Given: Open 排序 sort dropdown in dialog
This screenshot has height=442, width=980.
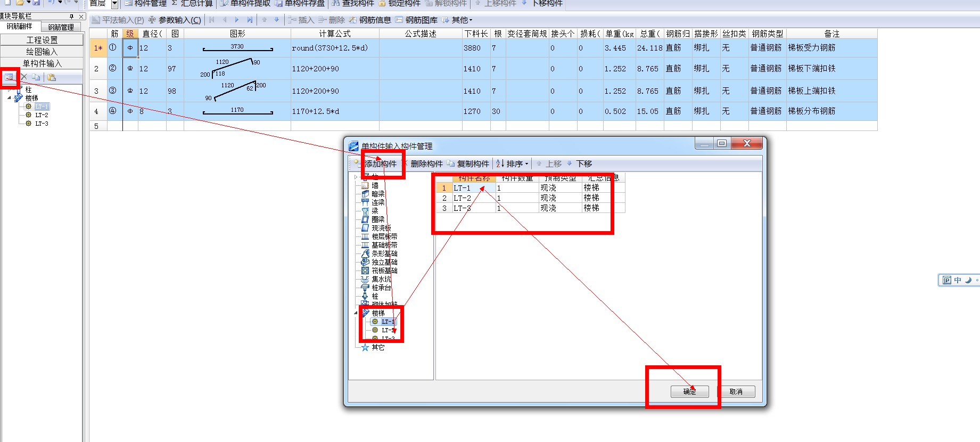Looking at the screenshot, I should click(512, 163).
